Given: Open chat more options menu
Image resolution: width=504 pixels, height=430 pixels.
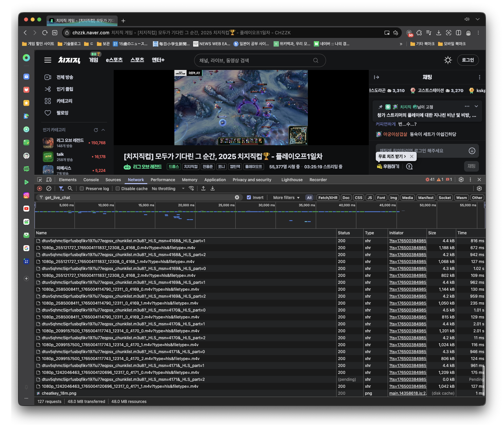Looking at the screenshot, I should [x=479, y=77].
